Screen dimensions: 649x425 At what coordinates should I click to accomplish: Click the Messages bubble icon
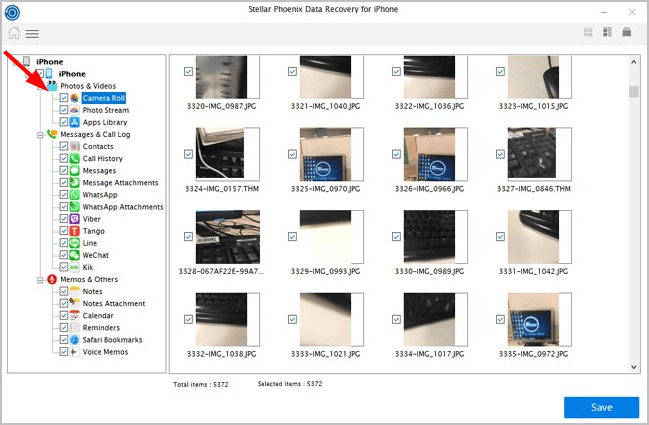tap(75, 170)
